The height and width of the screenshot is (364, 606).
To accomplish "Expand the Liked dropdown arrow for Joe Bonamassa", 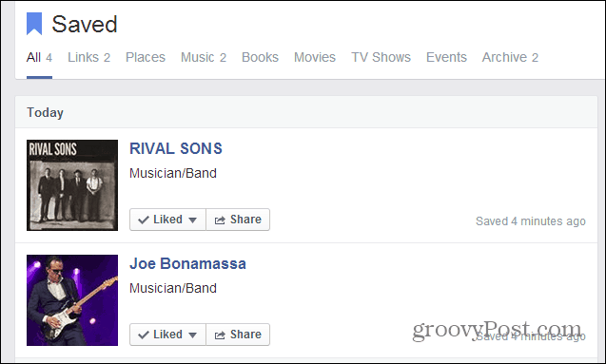I will click(192, 335).
